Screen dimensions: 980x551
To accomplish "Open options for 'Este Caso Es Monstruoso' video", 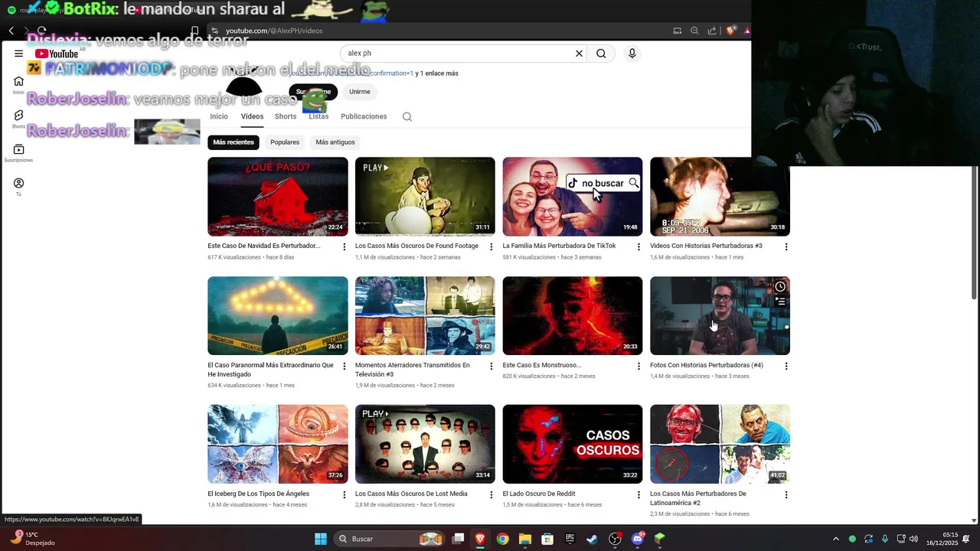I will pos(639,366).
